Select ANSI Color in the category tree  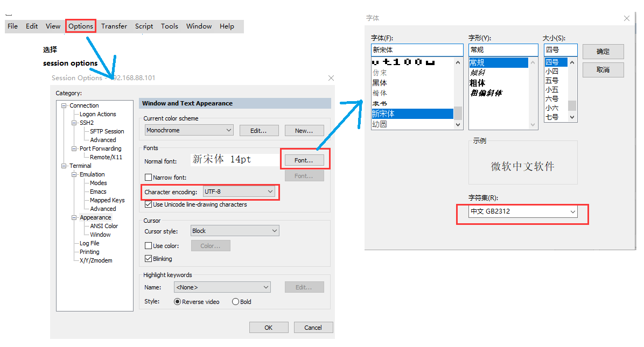(x=104, y=226)
